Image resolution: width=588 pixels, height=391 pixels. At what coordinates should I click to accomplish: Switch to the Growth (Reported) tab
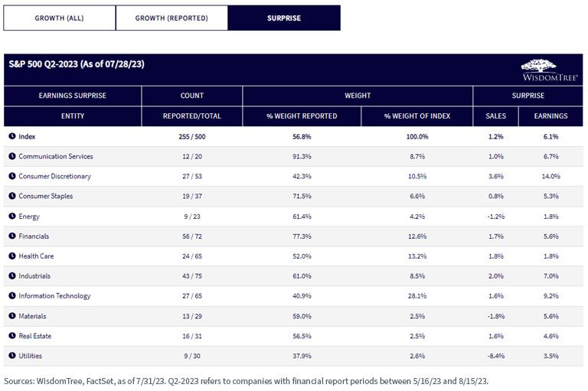pyautogui.click(x=171, y=18)
